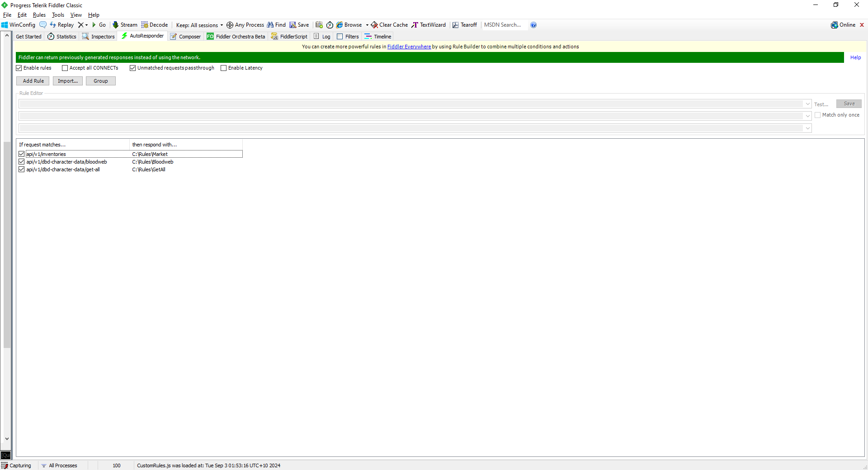The height and width of the screenshot is (470, 868).
Task: Toggle the Enable rules checkbox
Action: [19, 68]
